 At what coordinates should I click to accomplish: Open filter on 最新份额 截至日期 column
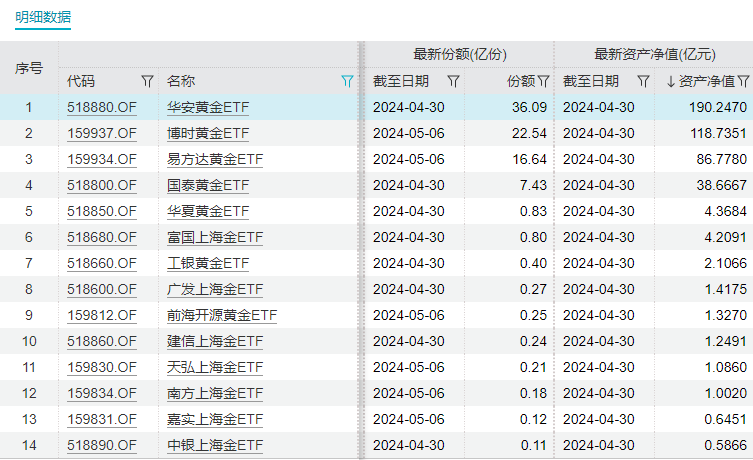(x=453, y=81)
